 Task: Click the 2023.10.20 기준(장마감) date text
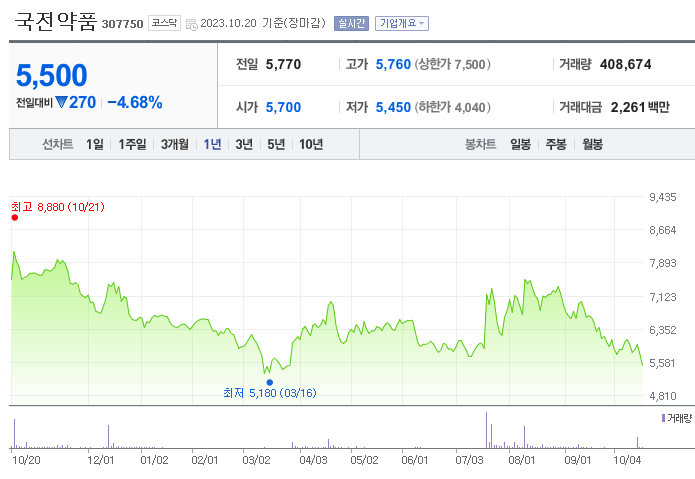pos(263,23)
